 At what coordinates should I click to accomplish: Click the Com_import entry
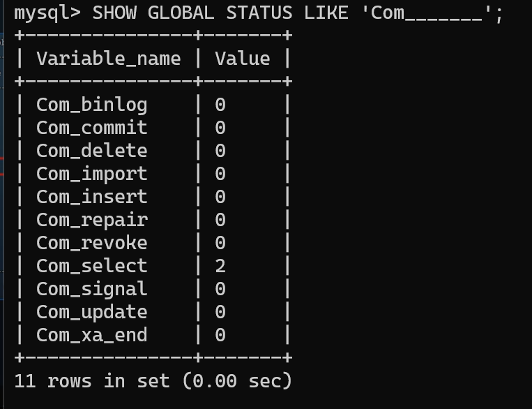[91, 174]
